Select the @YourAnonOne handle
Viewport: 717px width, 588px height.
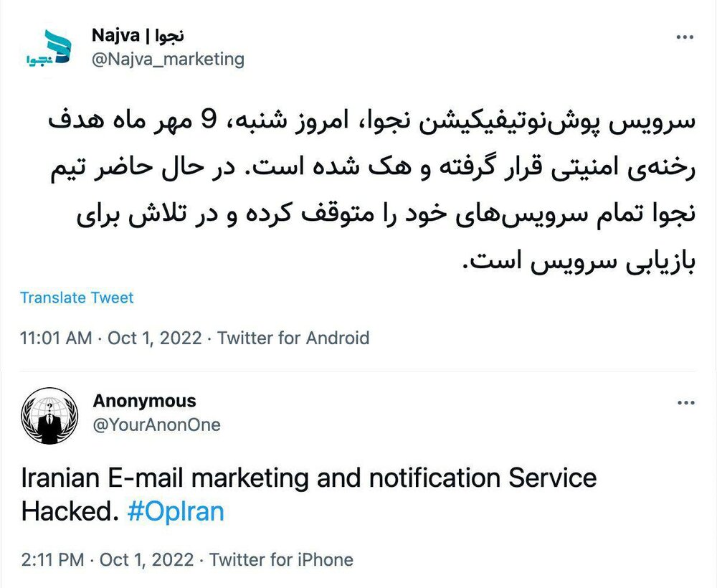tap(153, 425)
